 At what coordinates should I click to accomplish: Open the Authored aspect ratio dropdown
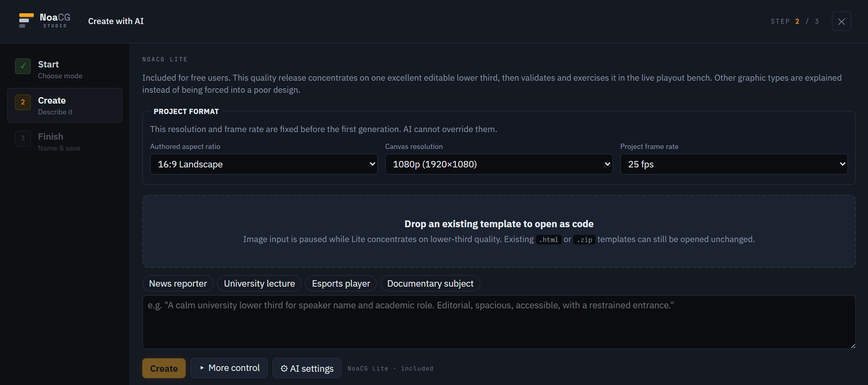[264, 164]
